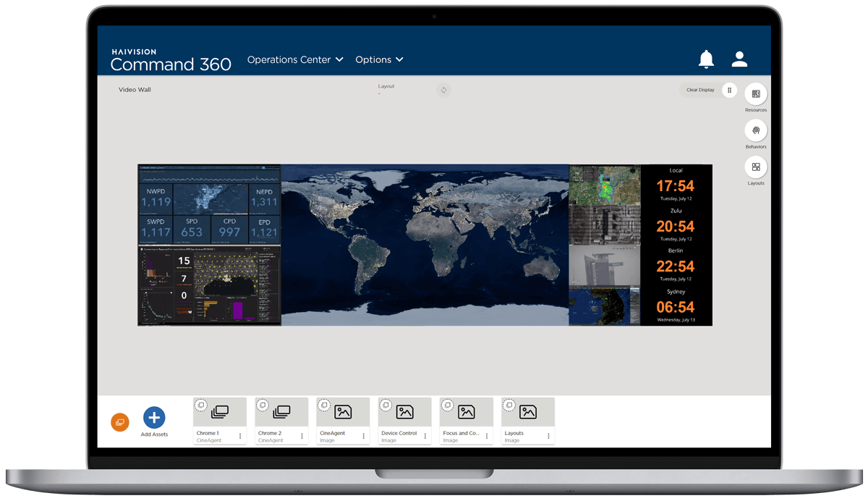868x501 pixels.
Task: Toggle the Focus and Co... card select circle
Action: [x=448, y=405]
